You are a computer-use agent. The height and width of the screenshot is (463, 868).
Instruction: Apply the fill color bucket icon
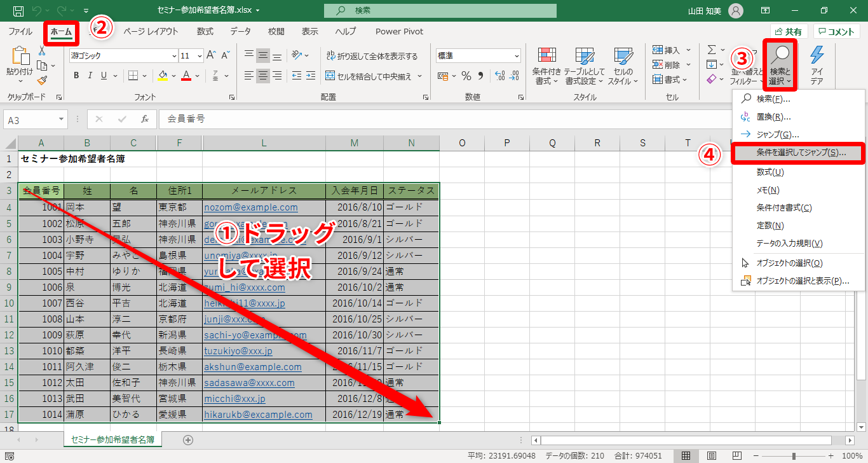[x=162, y=76]
